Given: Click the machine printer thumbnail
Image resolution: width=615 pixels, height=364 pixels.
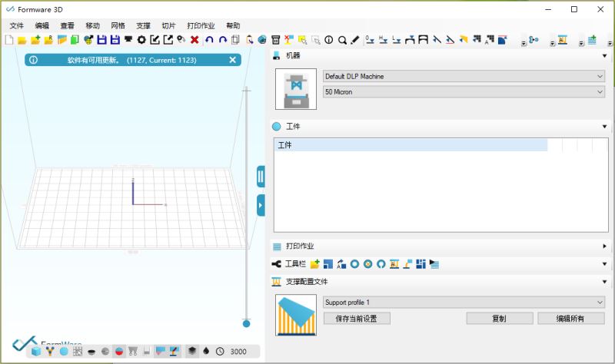Looking at the screenshot, I should (x=296, y=89).
